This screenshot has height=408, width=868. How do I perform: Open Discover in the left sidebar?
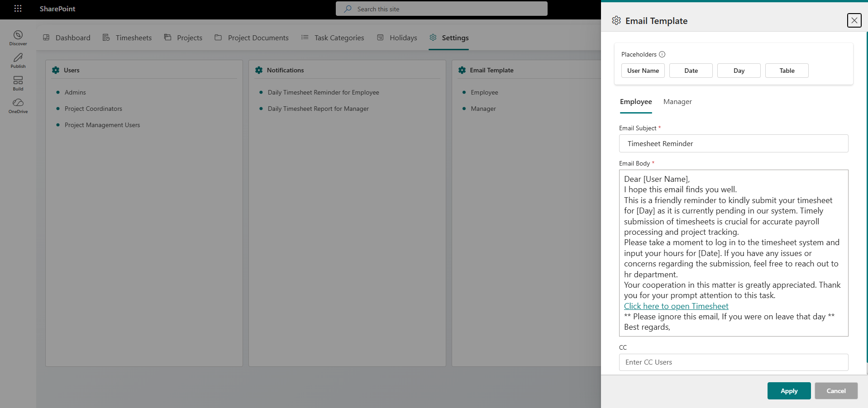pyautogui.click(x=18, y=38)
